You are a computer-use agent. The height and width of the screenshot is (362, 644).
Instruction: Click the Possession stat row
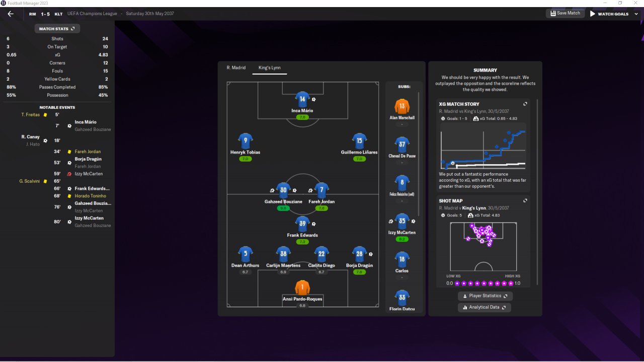click(57, 95)
